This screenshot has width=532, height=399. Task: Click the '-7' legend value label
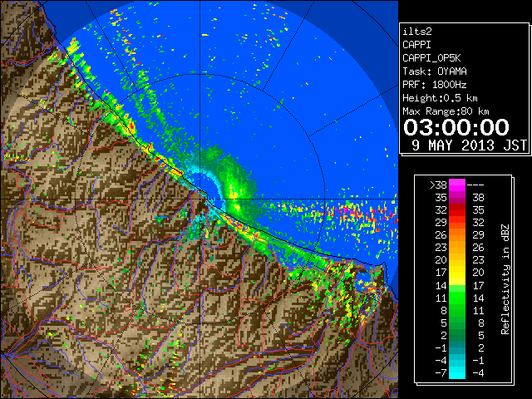(x=441, y=372)
